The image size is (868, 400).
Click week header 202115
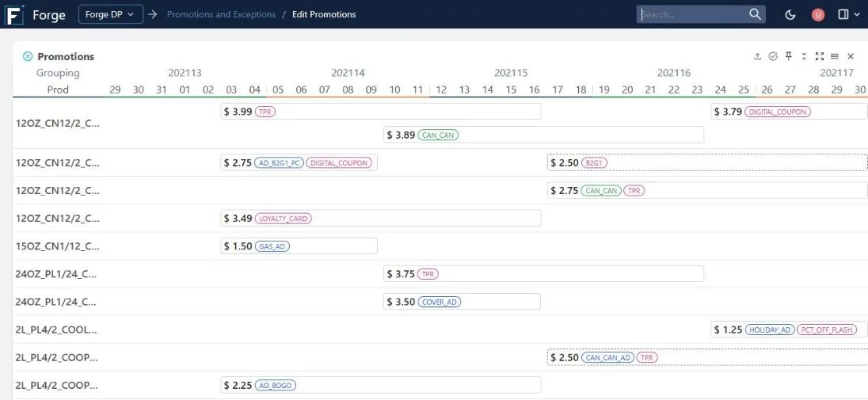(511, 73)
